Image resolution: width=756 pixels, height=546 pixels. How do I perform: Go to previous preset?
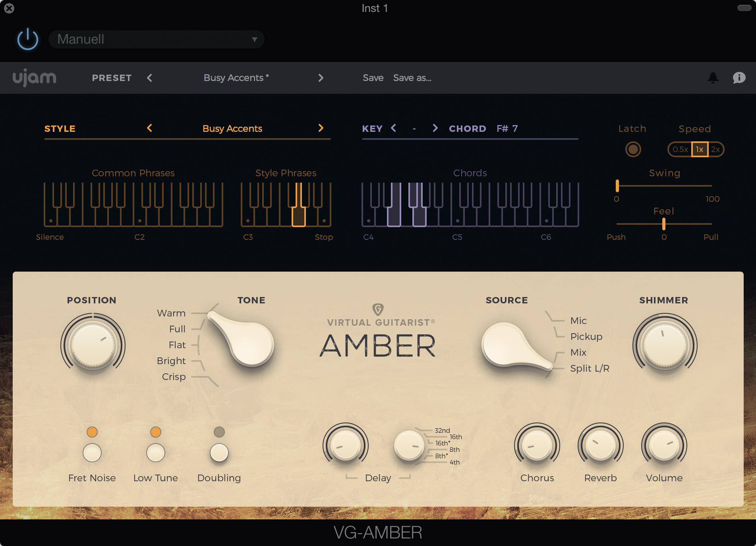click(x=150, y=78)
